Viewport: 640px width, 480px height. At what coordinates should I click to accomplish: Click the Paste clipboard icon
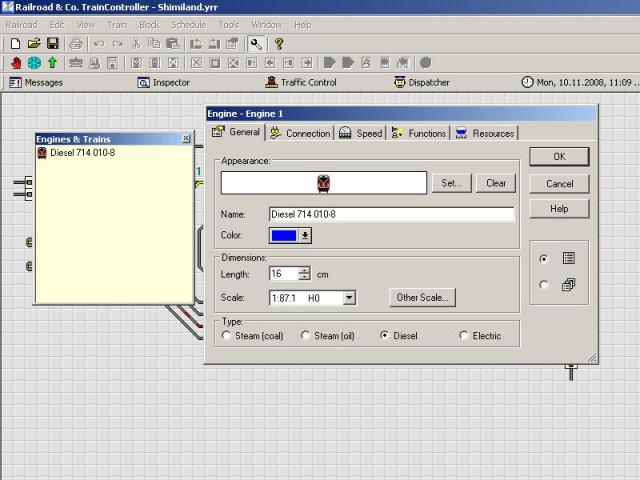click(173, 44)
